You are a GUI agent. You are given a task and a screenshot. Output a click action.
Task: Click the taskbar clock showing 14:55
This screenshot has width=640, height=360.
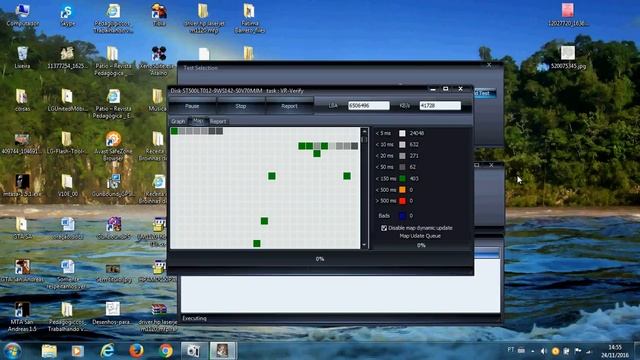(615, 351)
